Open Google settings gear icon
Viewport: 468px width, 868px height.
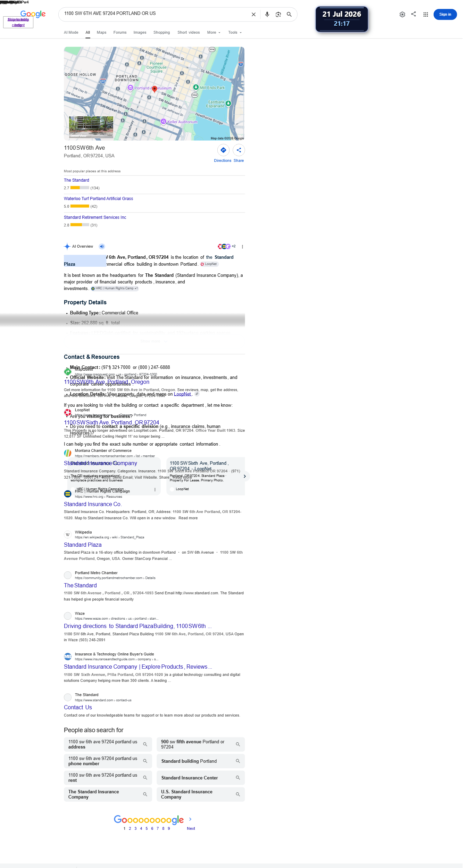point(402,15)
